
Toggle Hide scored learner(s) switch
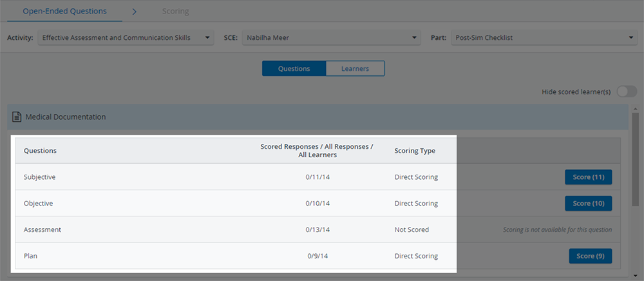pyautogui.click(x=627, y=92)
